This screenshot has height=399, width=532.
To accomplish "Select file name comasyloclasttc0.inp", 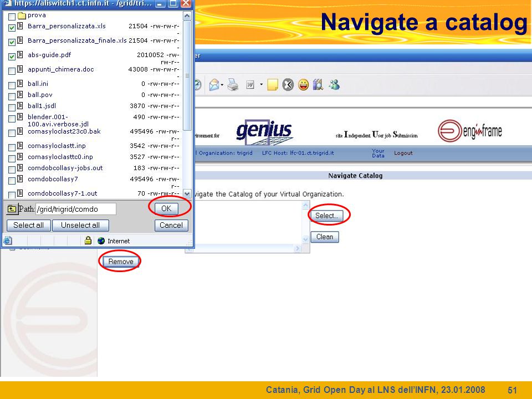I will coord(60,157).
